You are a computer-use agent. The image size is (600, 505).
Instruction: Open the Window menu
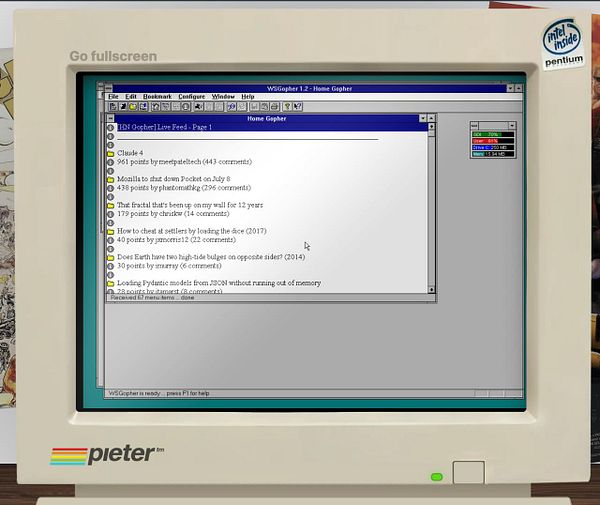(x=223, y=97)
